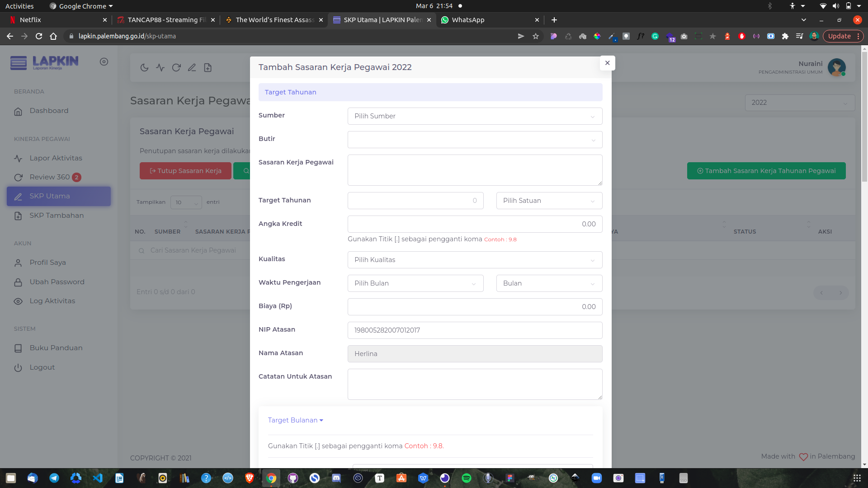The image size is (868, 488).
Task: Click the add document toolbar icon
Action: tap(208, 68)
